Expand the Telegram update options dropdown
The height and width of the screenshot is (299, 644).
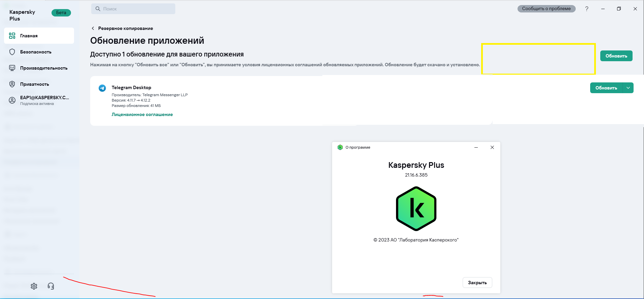pyautogui.click(x=628, y=88)
